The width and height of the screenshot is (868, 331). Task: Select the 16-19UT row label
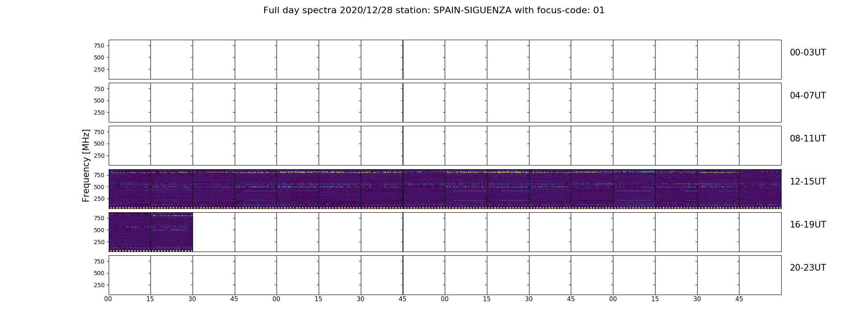(x=808, y=225)
